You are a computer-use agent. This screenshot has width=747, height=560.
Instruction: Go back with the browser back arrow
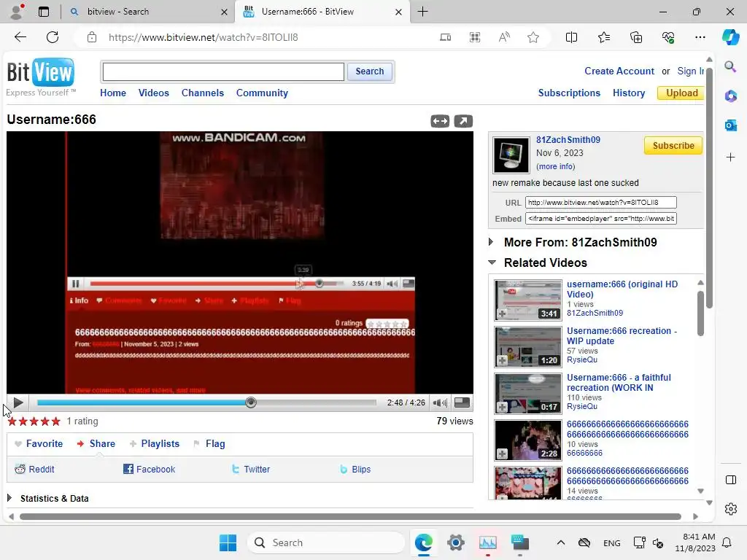click(x=20, y=37)
